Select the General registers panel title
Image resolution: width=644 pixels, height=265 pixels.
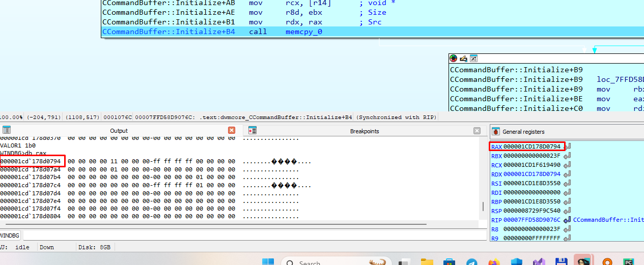click(x=523, y=131)
